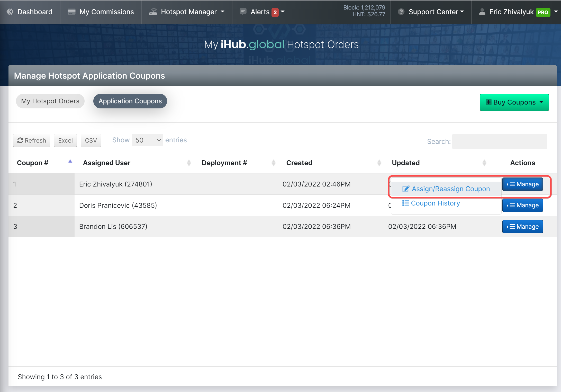Click the Hotspot Manager router icon
561x392 pixels.
[153, 12]
